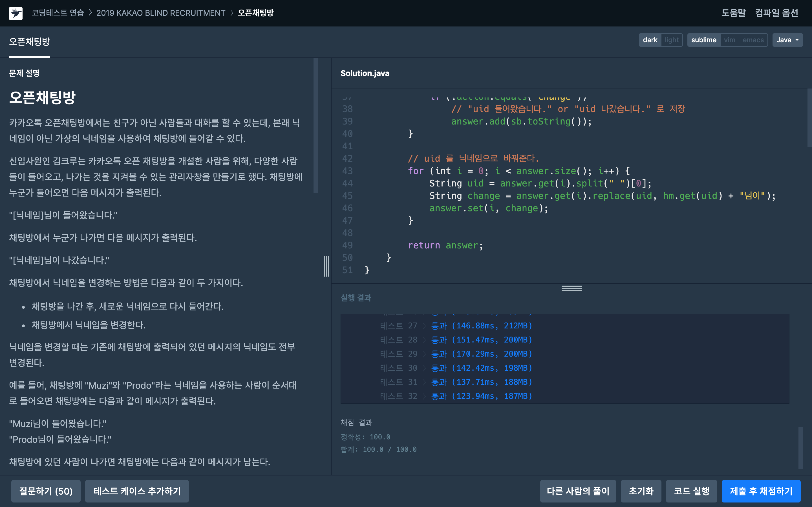Open the 컴파일 옵션 menu
812x507 pixels.
click(776, 13)
